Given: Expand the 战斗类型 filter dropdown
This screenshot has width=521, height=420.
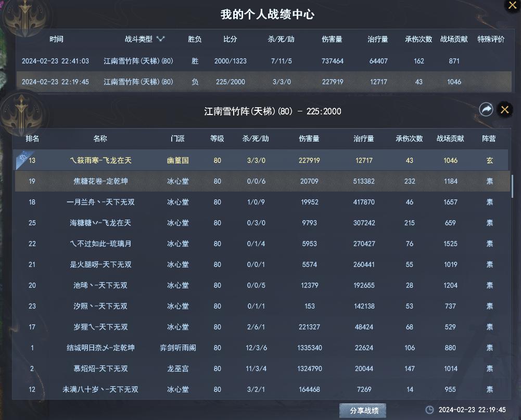Looking at the screenshot, I should pyautogui.click(x=161, y=39).
